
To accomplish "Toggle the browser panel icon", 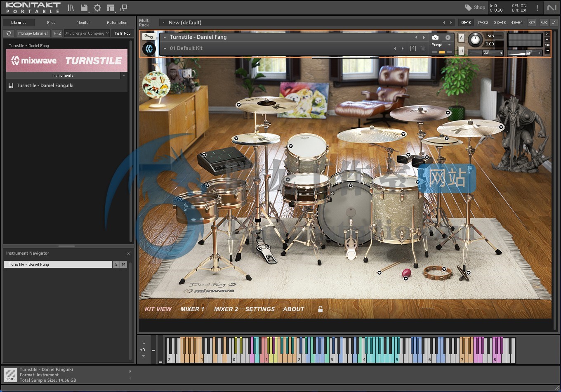I will 71,8.
